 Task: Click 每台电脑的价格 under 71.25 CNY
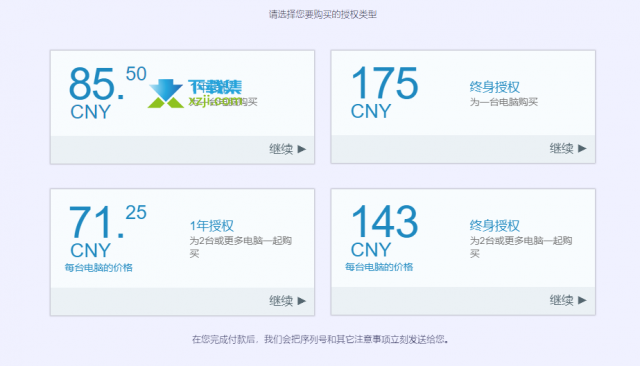98,268
